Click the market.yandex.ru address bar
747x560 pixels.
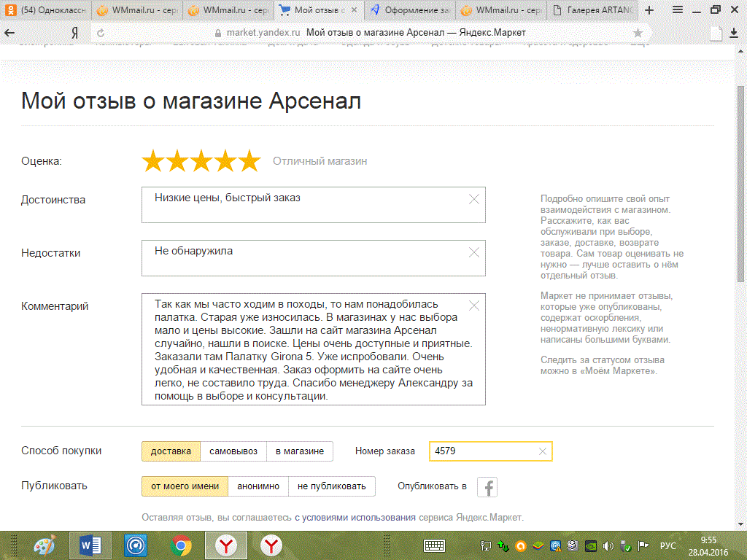(x=371, y=33)
